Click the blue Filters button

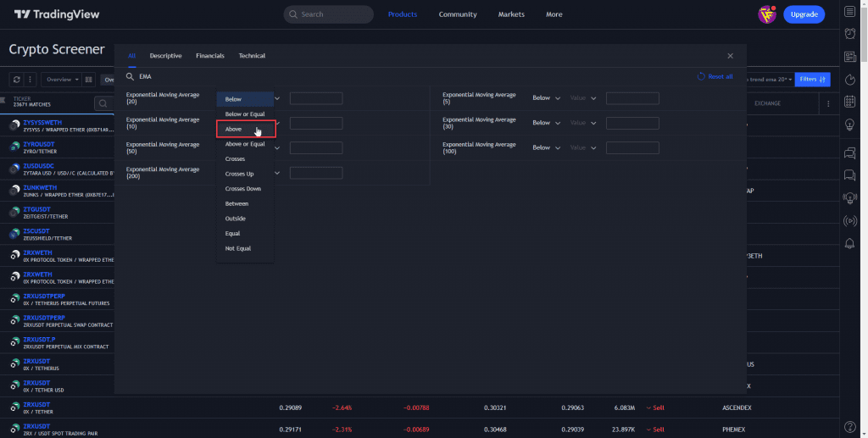point(812,80)
